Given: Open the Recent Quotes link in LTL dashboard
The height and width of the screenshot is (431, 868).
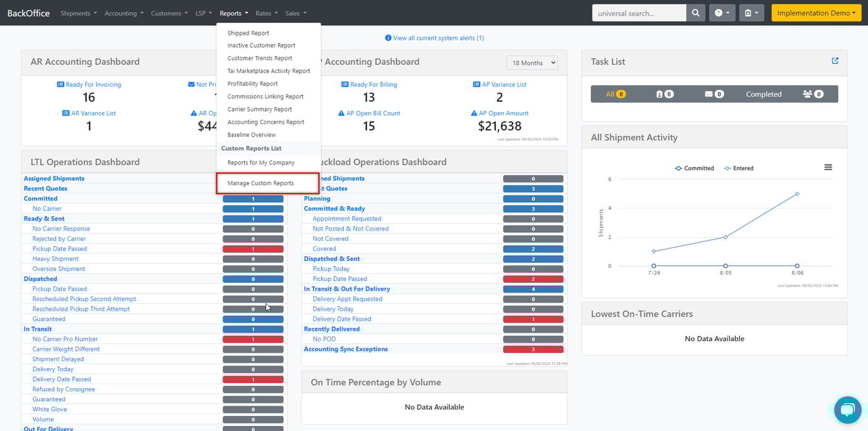Looking at the screenshot, I should [x=45, y=188].
